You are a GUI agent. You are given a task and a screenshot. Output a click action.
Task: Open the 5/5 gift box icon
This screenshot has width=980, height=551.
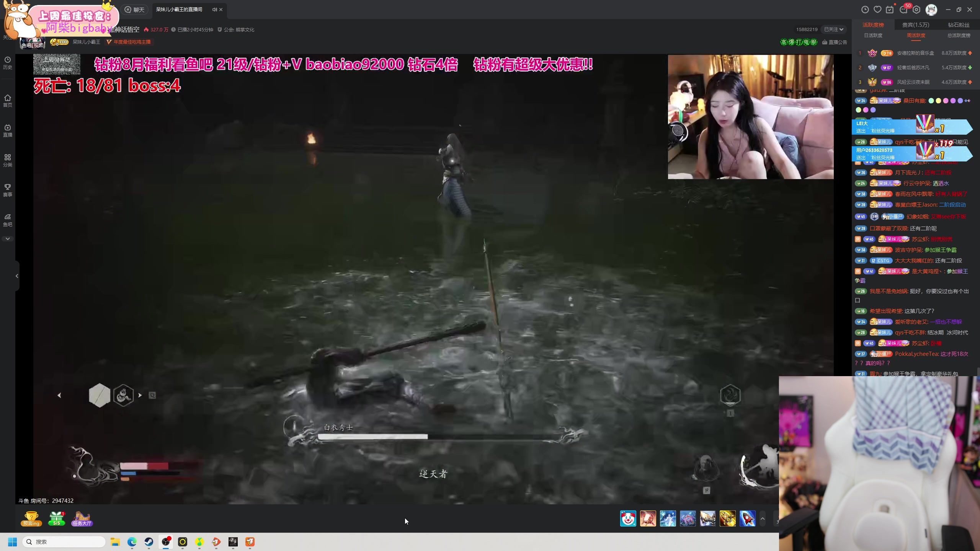[x=57, y=519]
